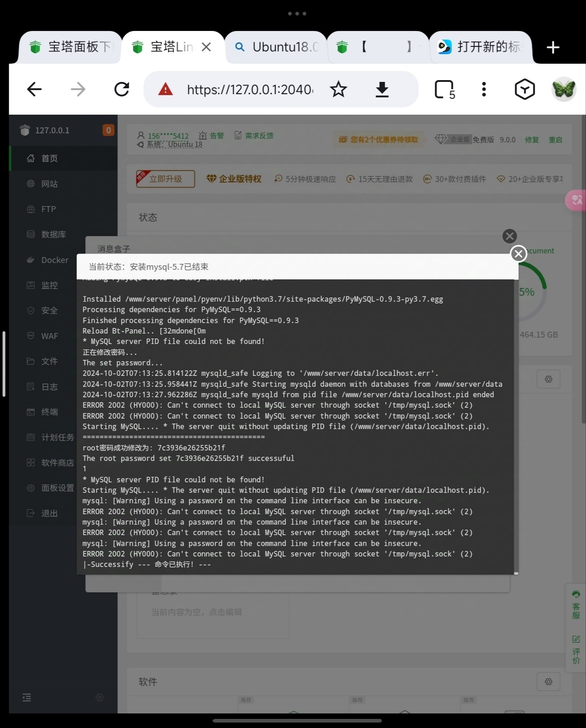The image size is (586, 728).
Task: Click the 127.0.0.1 panel title
Action: (52, 130)
